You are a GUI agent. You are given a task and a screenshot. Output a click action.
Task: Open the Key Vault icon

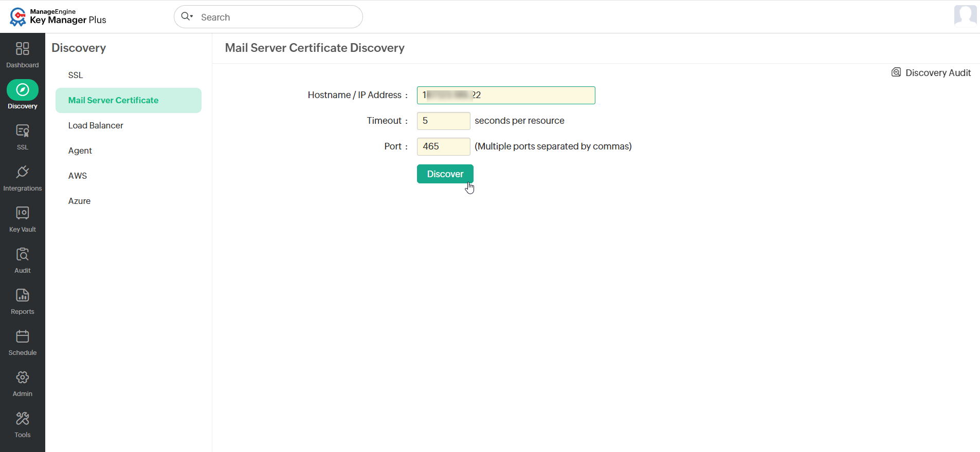(x=23, y=213)
